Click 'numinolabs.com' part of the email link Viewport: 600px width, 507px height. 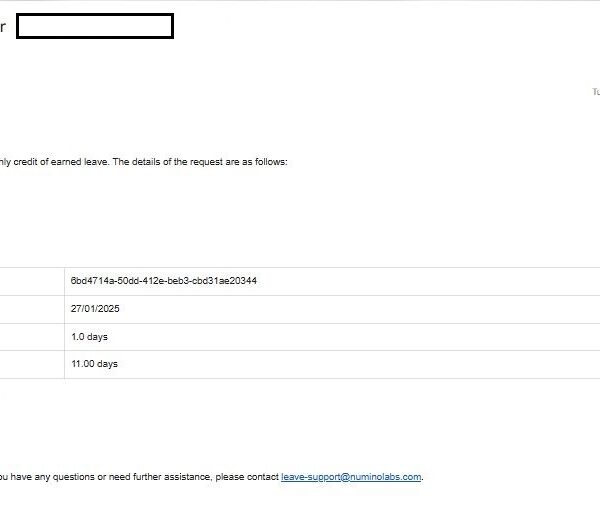pos(388,477)
